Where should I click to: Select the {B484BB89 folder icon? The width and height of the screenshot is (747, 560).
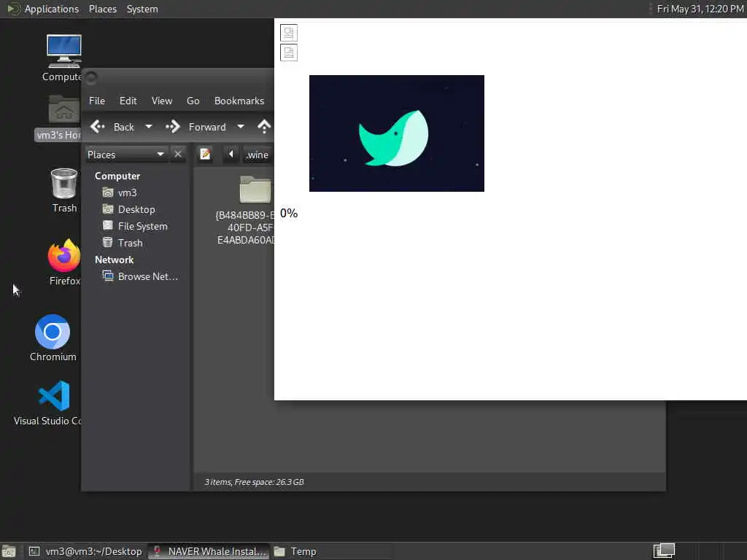pos(255,190)
